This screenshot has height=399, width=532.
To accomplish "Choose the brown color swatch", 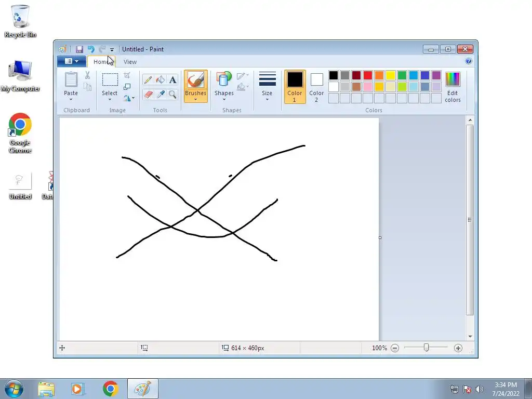I will coord(356,87).
